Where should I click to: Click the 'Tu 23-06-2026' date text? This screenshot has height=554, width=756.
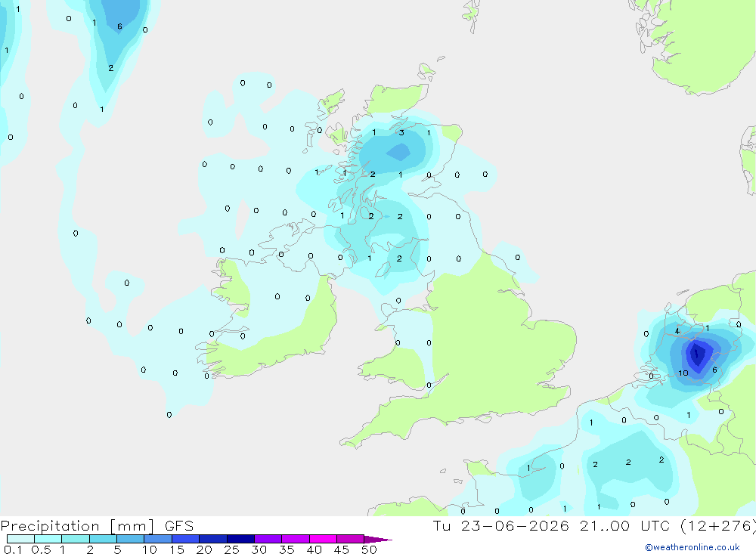501,525
